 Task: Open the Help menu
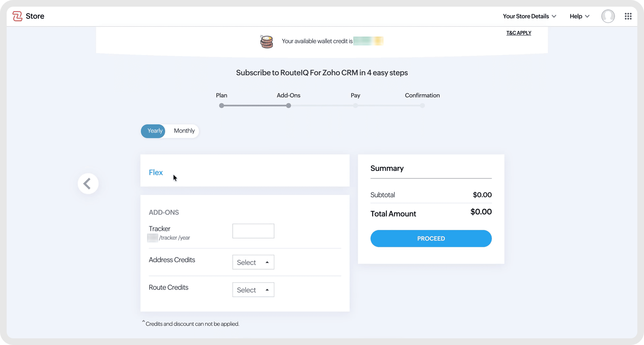pos(579,16)
